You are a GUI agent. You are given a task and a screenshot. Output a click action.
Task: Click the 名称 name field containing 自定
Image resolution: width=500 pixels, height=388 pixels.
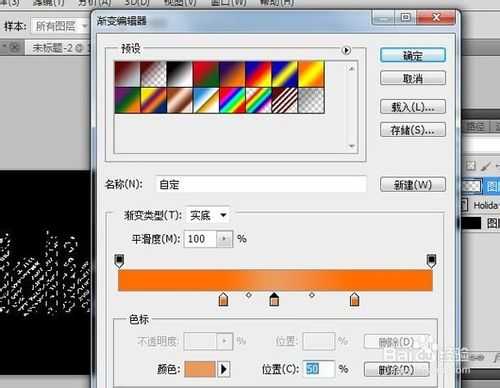point(261,184)
